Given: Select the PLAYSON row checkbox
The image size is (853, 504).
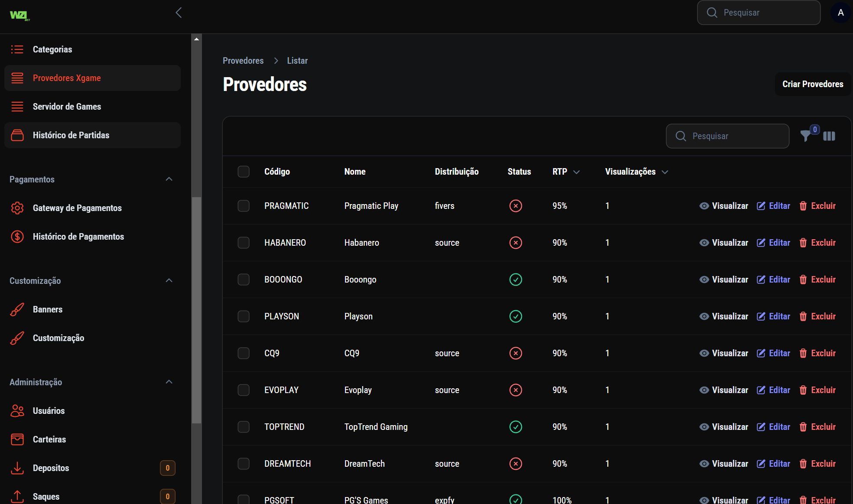Looking at the screenshot, I should (244, 316).
